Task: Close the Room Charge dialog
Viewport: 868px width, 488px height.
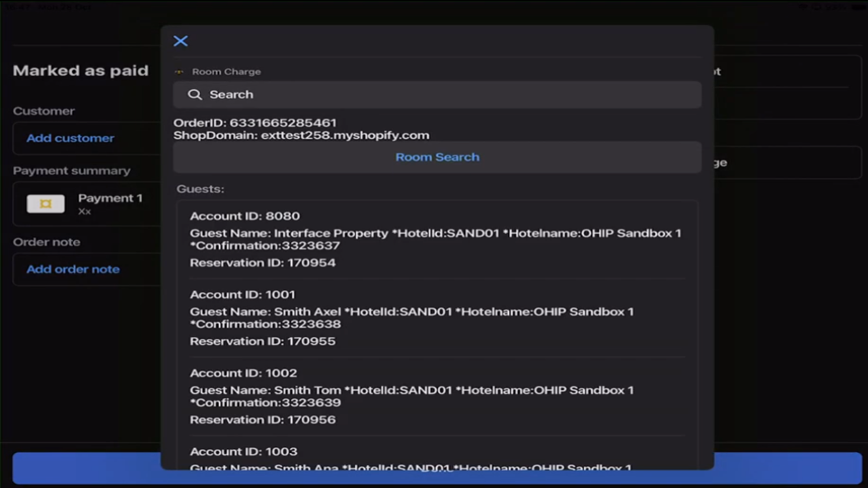Action: pos(181,41)
